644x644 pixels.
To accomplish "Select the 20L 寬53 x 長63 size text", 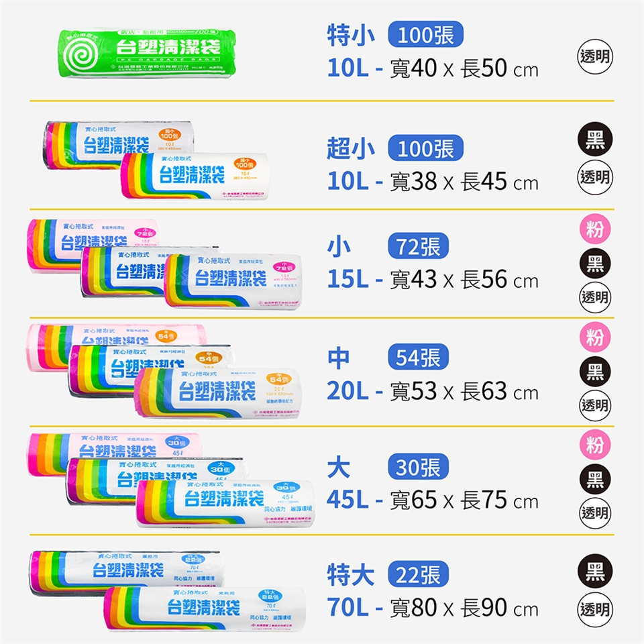I will [x=433, y=391].
